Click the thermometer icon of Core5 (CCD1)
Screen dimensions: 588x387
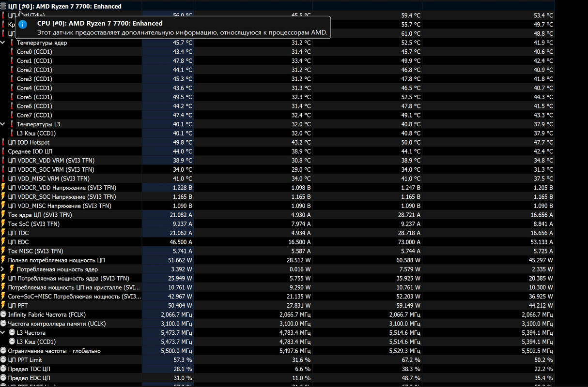point(12,97)
